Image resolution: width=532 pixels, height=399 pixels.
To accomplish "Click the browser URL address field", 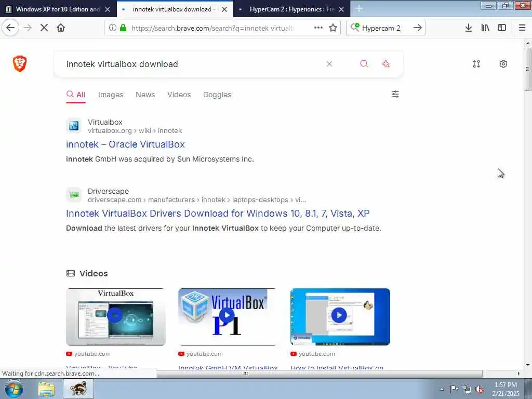I will click(212, 28).
